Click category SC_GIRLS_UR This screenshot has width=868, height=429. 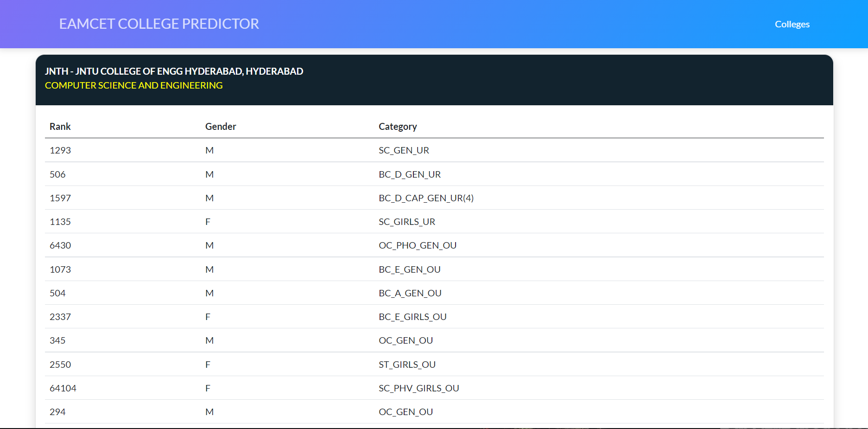coord(407,222)
